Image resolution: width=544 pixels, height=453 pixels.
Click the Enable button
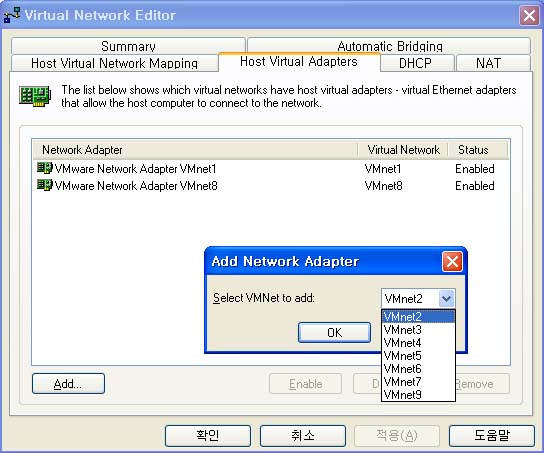tap(305, 384)
